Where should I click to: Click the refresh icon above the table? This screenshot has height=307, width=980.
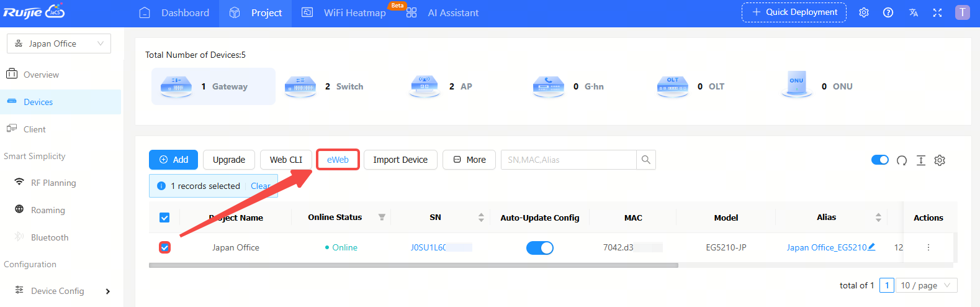click(902, 160)
